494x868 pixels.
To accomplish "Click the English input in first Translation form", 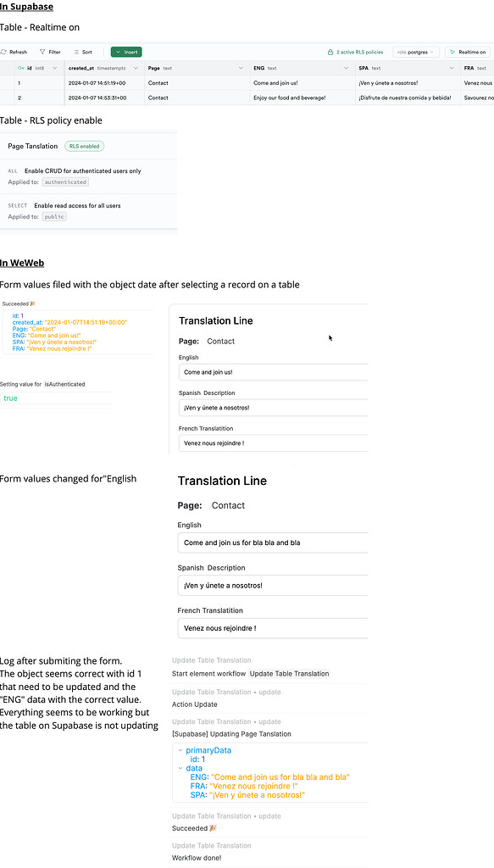I will click(274, 372).
